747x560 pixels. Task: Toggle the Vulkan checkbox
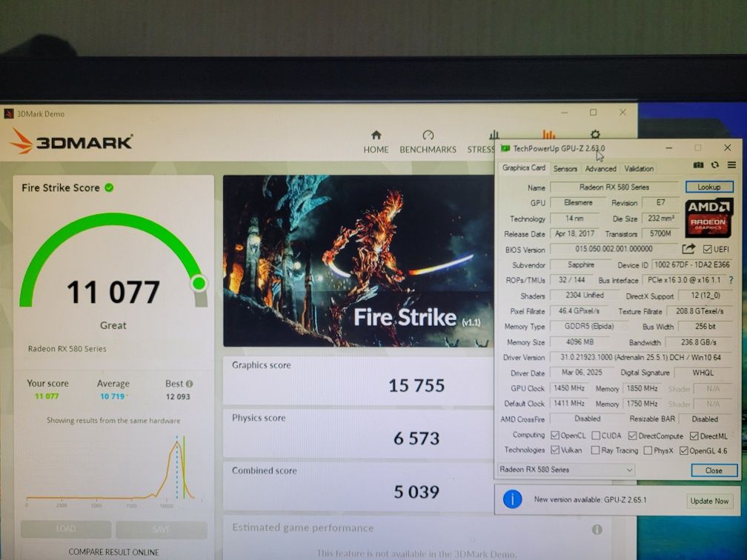(x=554, y=450)
